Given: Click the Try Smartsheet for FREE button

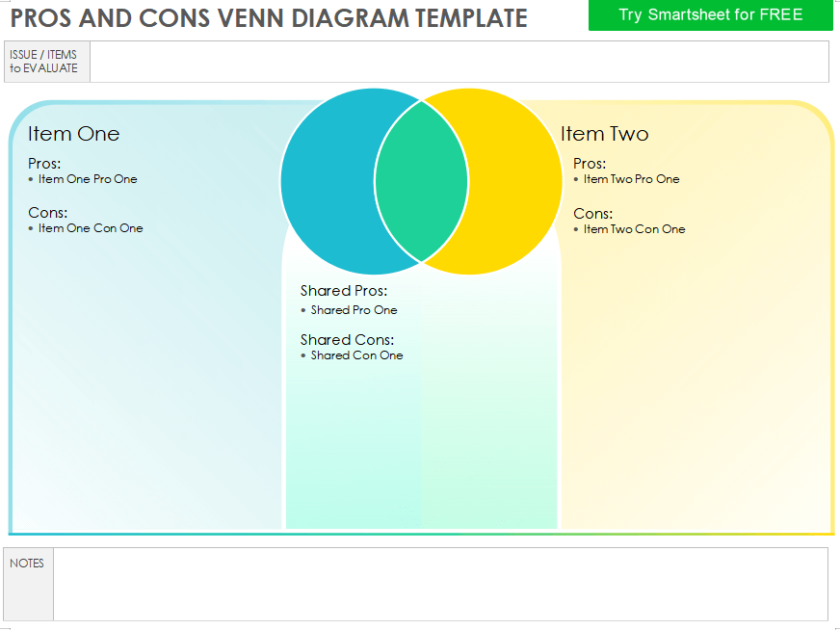Looking at the screenshot, I should pos(710,15).
